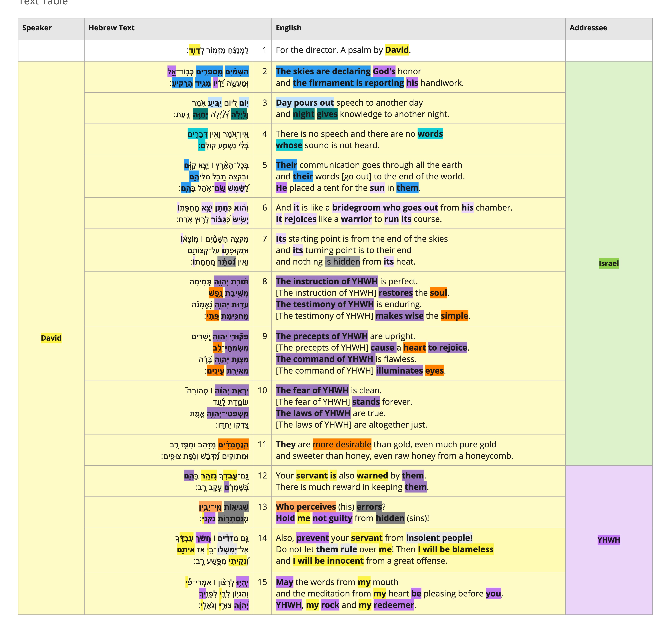This screenshot has width=672, height=634.
Task: Click teal highlighted 'whose' in verse 4
Action: (x=289, y=145)
